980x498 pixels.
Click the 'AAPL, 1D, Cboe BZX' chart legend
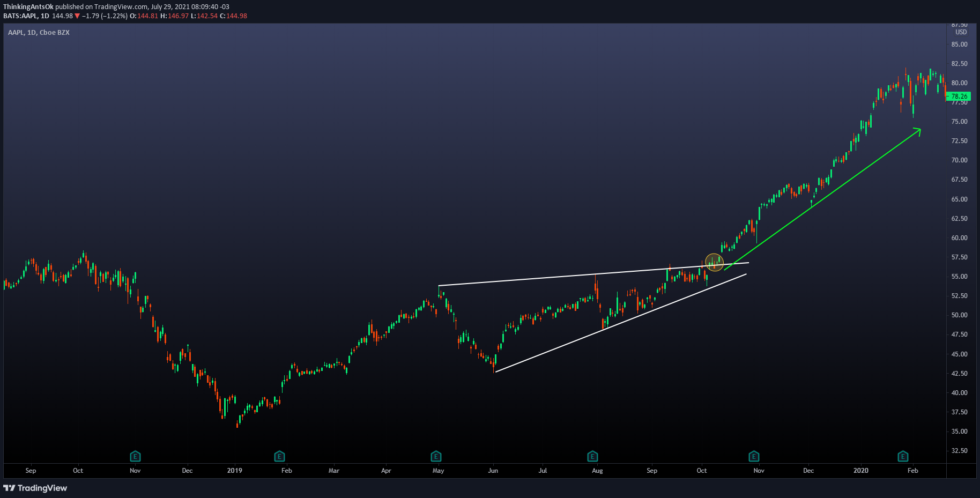click(x=39, y=33)
